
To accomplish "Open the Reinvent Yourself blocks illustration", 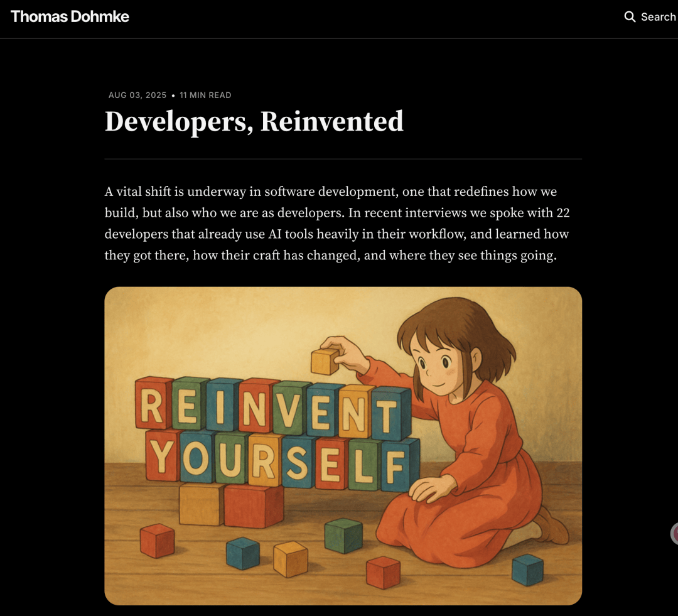I will (x=343, y=446).
